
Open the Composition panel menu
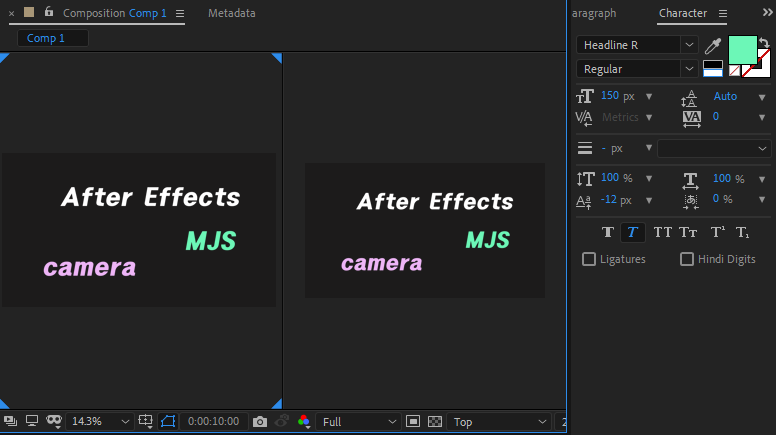point(180,13)
